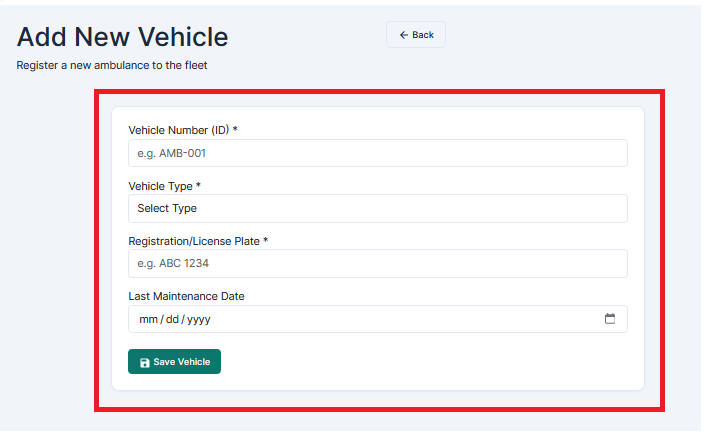Click the Vehicle Type label text

[x=164, y=186]
